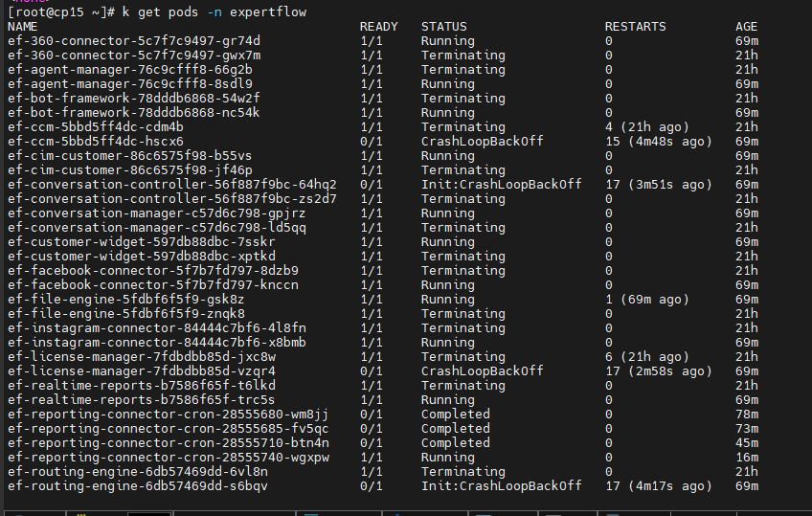Select pod ef-agent-manager-76c9cfff8-66g2b
The width and height of the screenshot is (812, 516).
coord(129,70)
